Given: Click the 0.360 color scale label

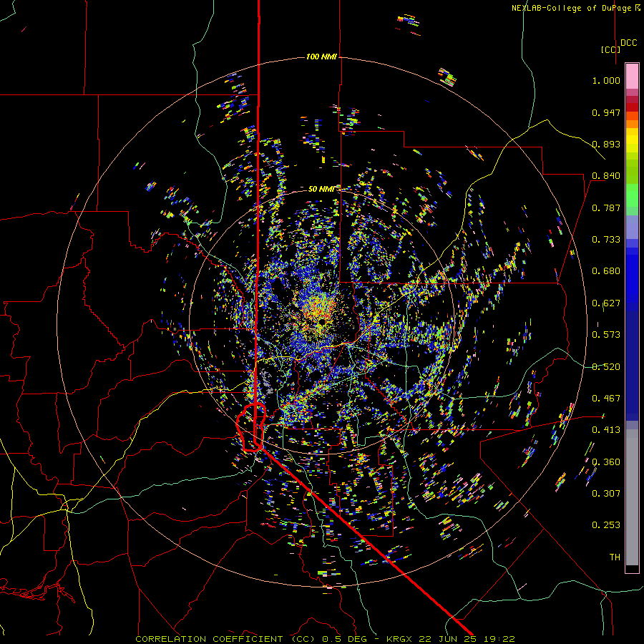Looking at the screenshot, I should coord(606,462).
